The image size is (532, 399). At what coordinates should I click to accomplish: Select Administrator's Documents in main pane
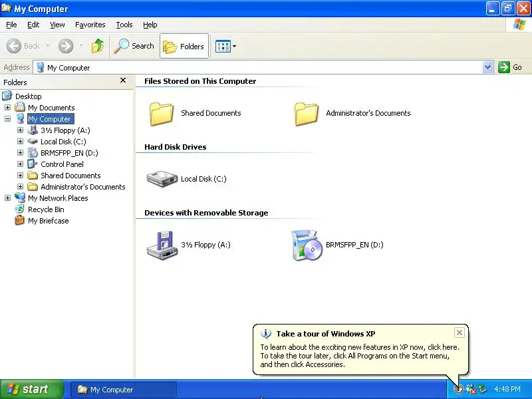[307, 114]
